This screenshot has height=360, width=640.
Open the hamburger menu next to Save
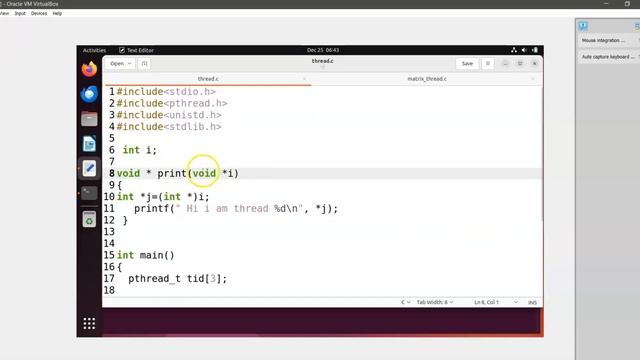pos(488,64)
